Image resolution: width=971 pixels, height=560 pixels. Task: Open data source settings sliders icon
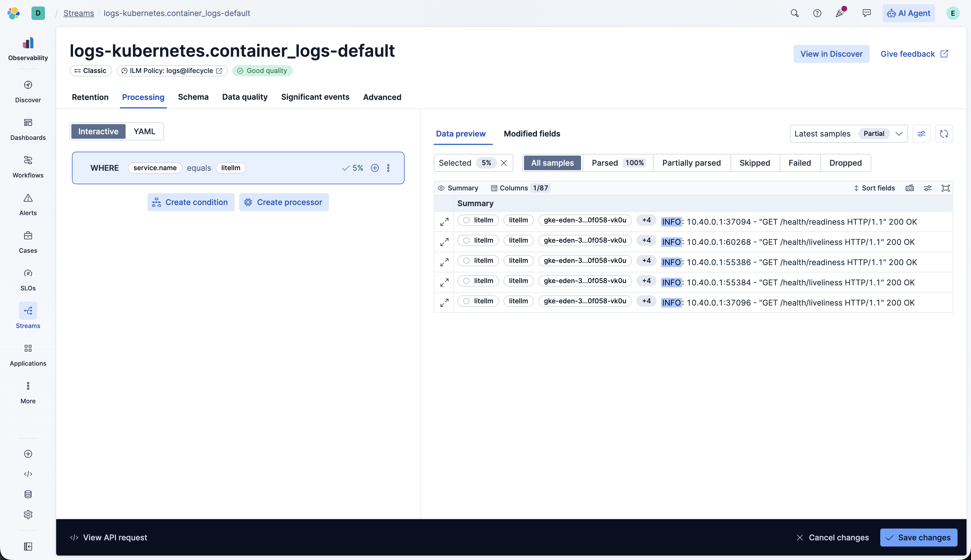tap(921, 134)
